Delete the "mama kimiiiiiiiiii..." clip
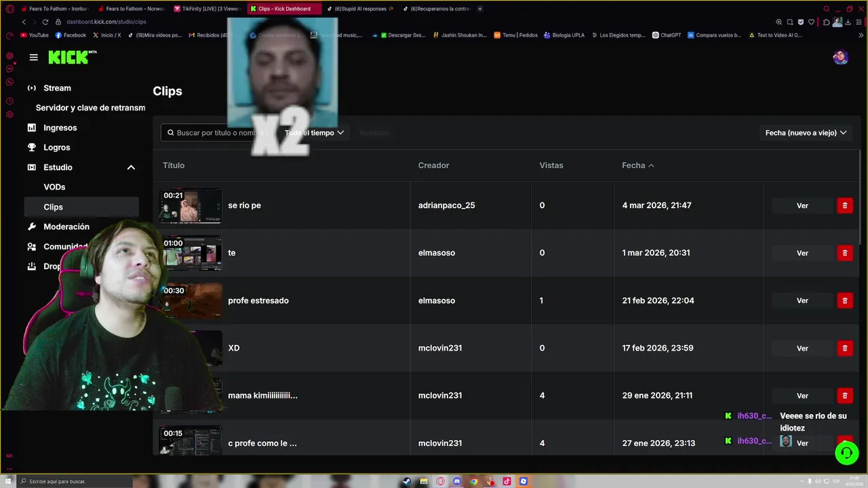 pos(845,395)
